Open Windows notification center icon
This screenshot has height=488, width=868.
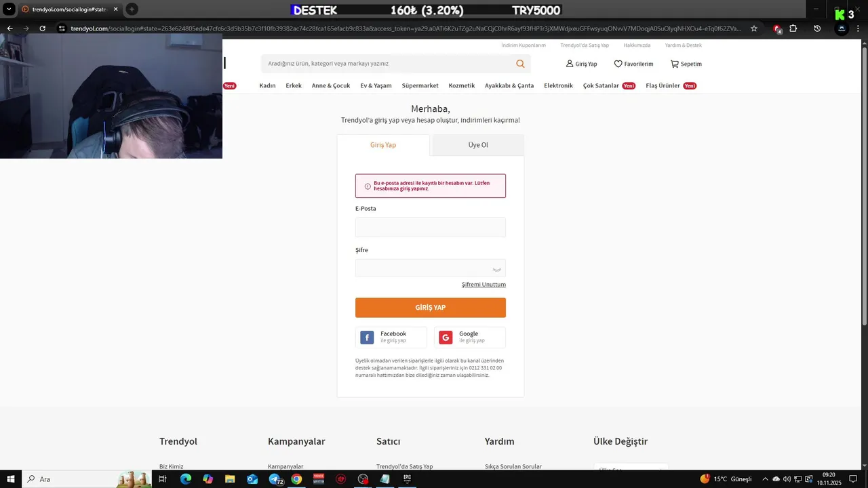coord(853,479)
